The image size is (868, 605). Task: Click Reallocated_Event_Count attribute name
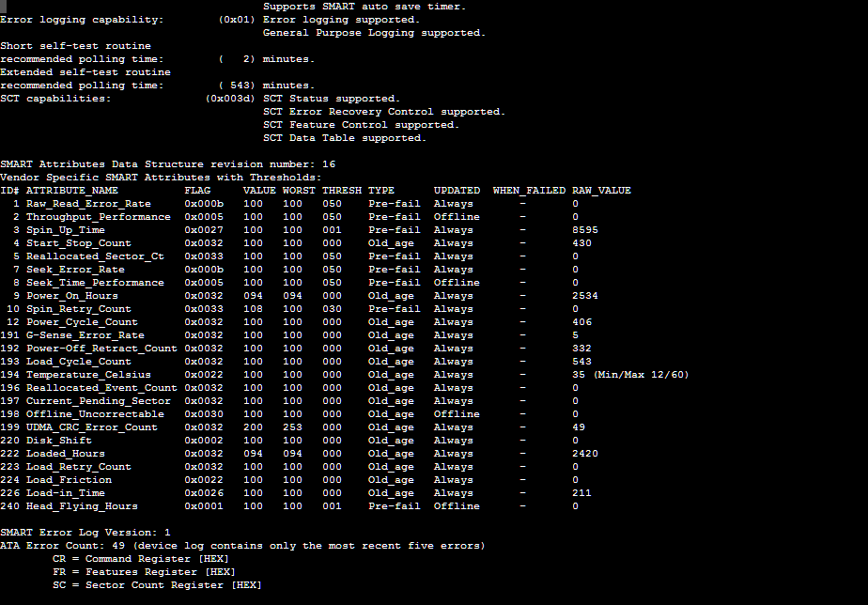click(x=101, y=388)
